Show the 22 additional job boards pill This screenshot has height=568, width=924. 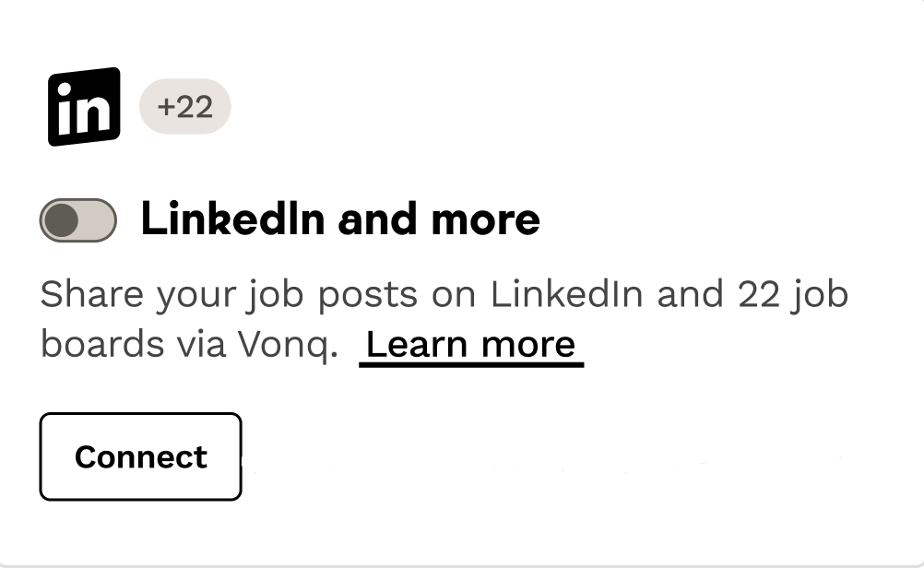[184, 107]
